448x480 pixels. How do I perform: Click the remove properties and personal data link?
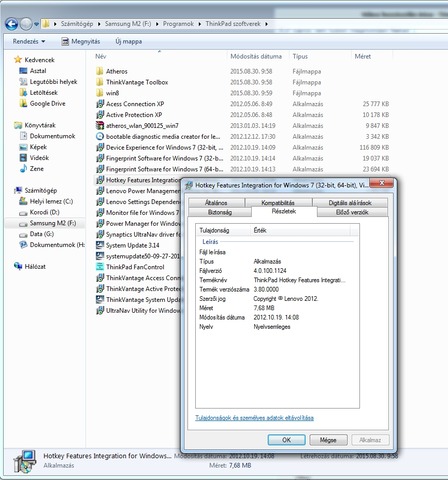coord(254,418)
